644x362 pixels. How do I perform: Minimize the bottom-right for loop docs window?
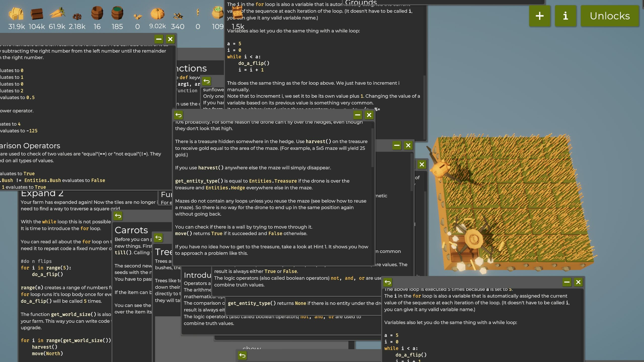pos(567,282)
